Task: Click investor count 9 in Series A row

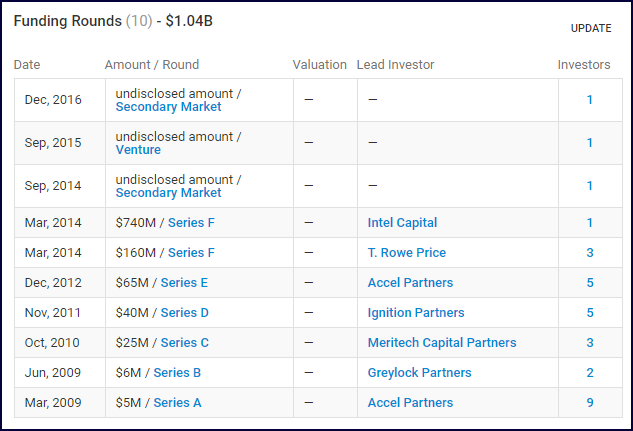Action: (590, 402)
